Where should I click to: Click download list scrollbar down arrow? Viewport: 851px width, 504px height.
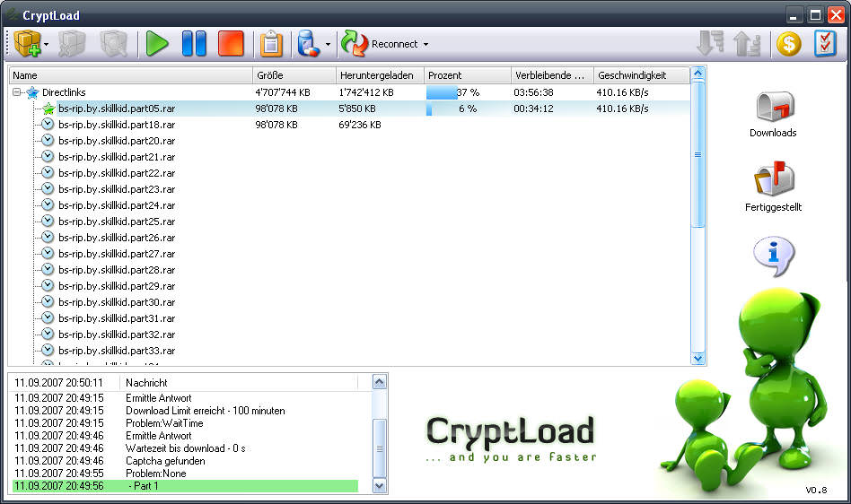698,358
